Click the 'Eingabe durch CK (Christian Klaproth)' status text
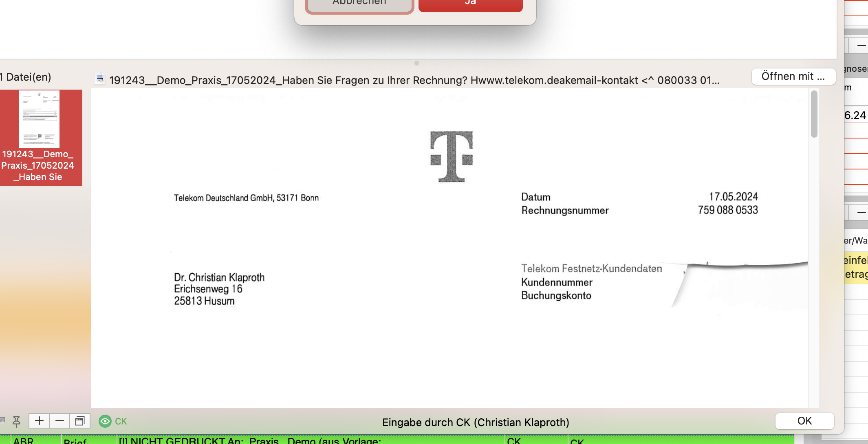Viewport: 868px width, 444px height. 476,422
